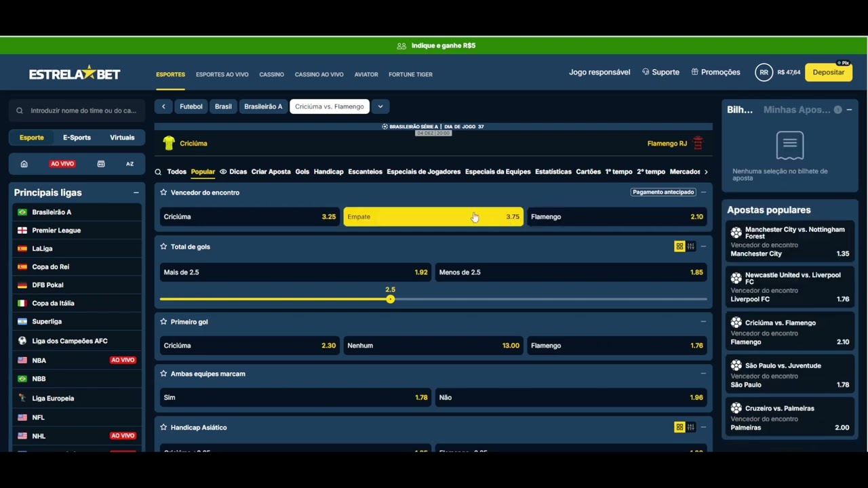868x488 pixels.
Task: Click the Depositar button
Action: [828, 73]
